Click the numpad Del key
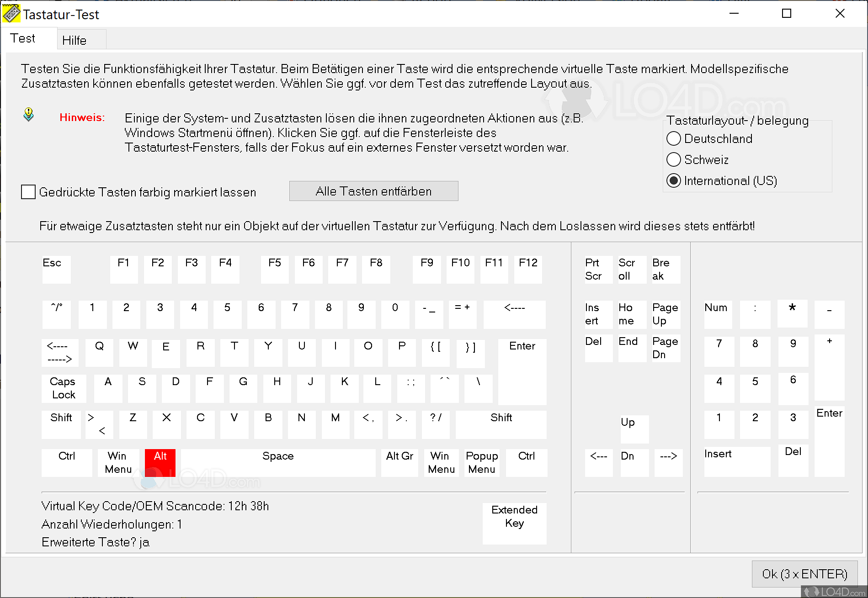The image size is (868, 598). point(793,461)
